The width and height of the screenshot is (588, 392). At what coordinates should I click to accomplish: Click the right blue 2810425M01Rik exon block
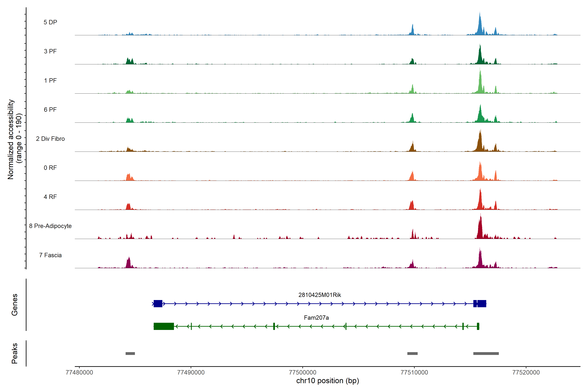(482, 303)
